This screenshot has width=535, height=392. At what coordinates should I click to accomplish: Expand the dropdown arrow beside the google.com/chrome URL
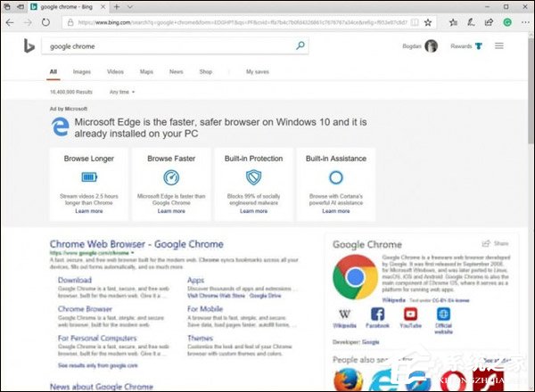[x=132, y=253]
